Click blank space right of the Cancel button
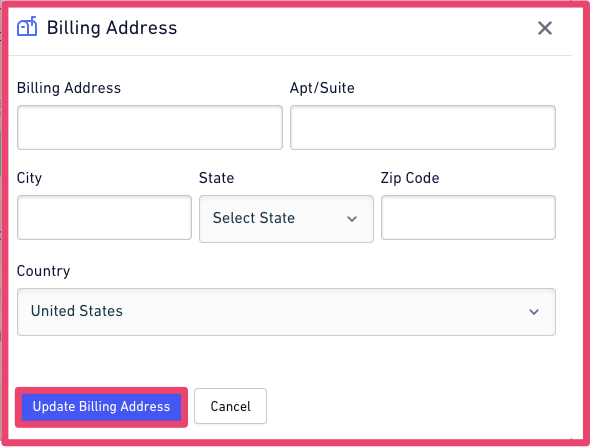 [x=414, y=406]
